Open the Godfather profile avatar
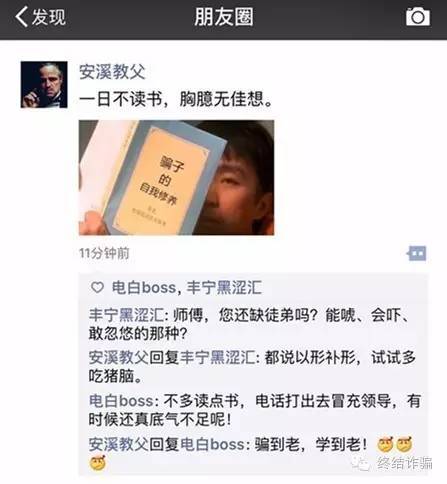Viewport: 447px width, 484px height. (44, 85)
